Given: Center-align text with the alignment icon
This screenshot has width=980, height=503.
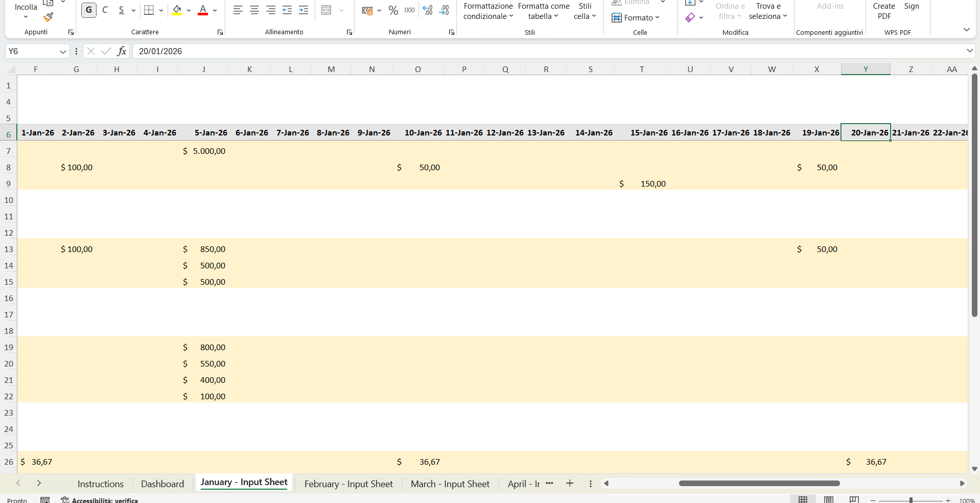Looking at the screenshot, I should click(254, 10).
